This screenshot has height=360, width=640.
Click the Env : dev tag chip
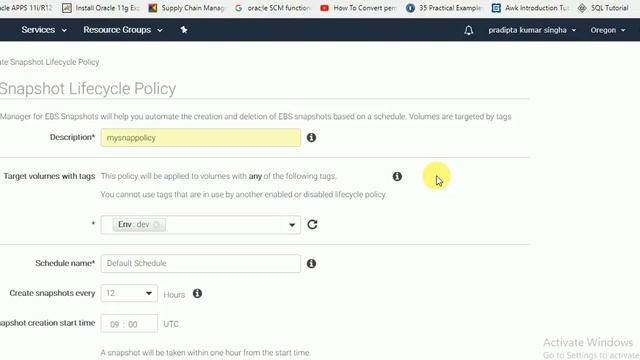pos(139,224)
